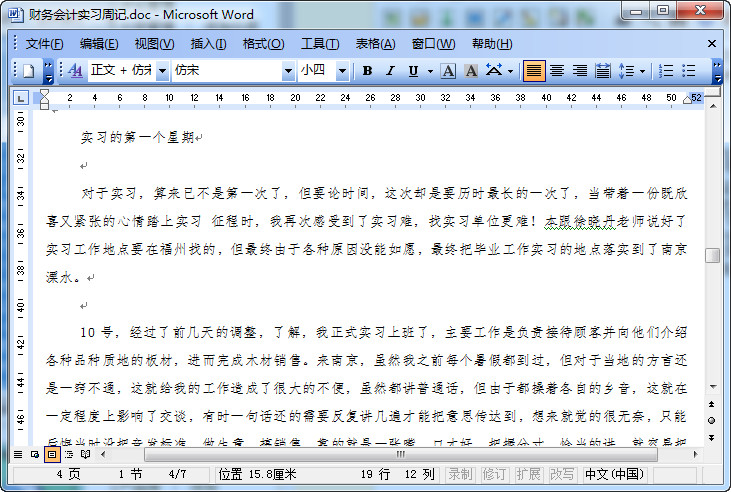Click heading text 实习的第一个星期
This screenshot has height=492, width=731.
[x=137, y=137]
